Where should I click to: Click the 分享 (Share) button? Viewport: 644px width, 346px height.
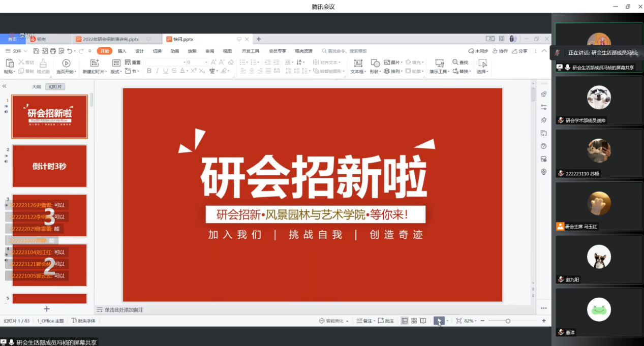(519, 51)
